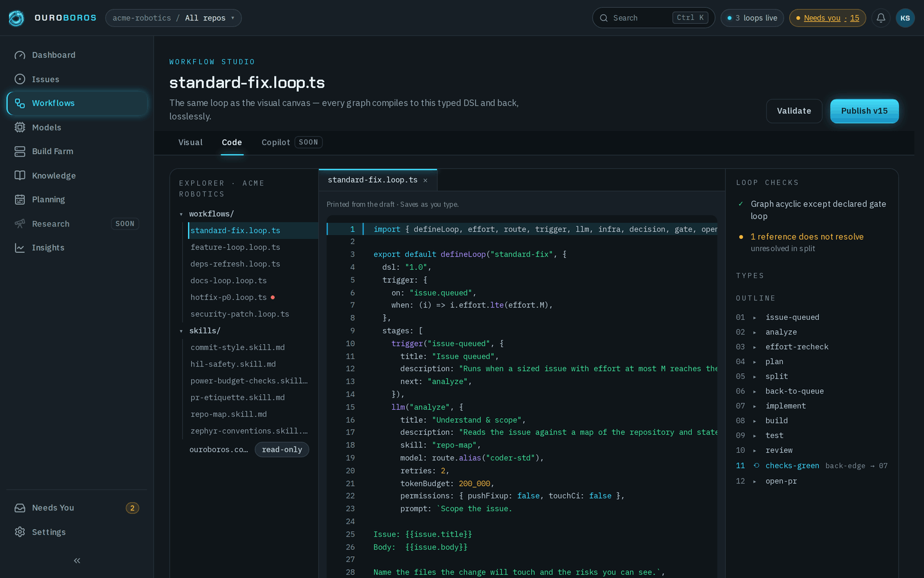Click Publish v15 button
The image size is (924, 578).
864,111
